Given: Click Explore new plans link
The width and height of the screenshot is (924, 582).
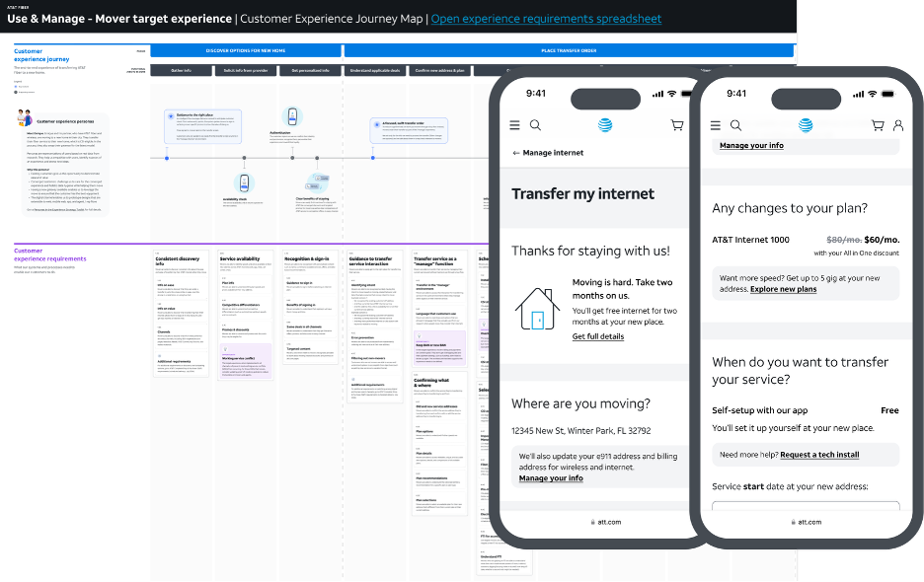Looking at the screenshot, I should [x=783, y=289].
